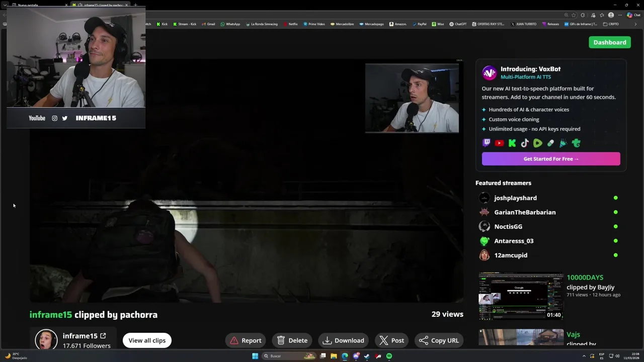Click the clip video player
Image resolution: width=644 pixels, height=362 pixels.
[247, 181]
